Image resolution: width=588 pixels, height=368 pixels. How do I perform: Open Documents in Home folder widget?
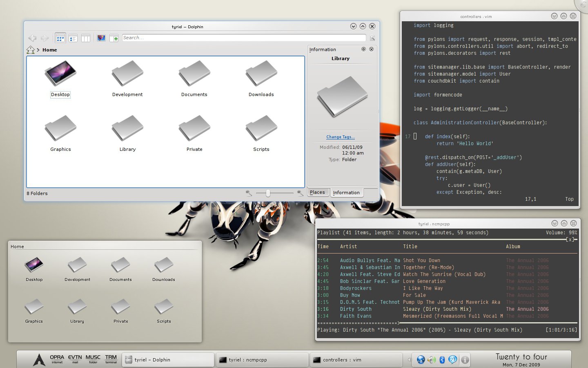(120, 269)
